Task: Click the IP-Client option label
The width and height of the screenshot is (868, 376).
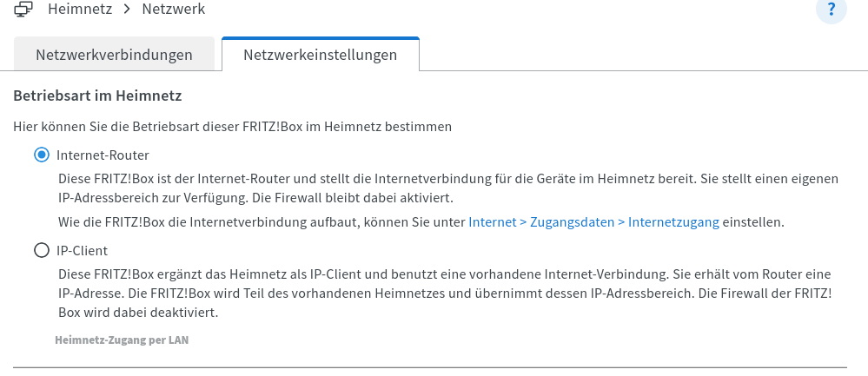Action: (82, 251)
